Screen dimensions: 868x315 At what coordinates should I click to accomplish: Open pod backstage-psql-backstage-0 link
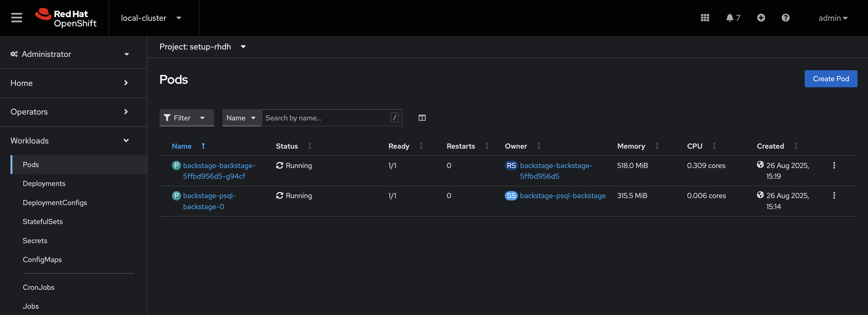[x=209, y=201]
